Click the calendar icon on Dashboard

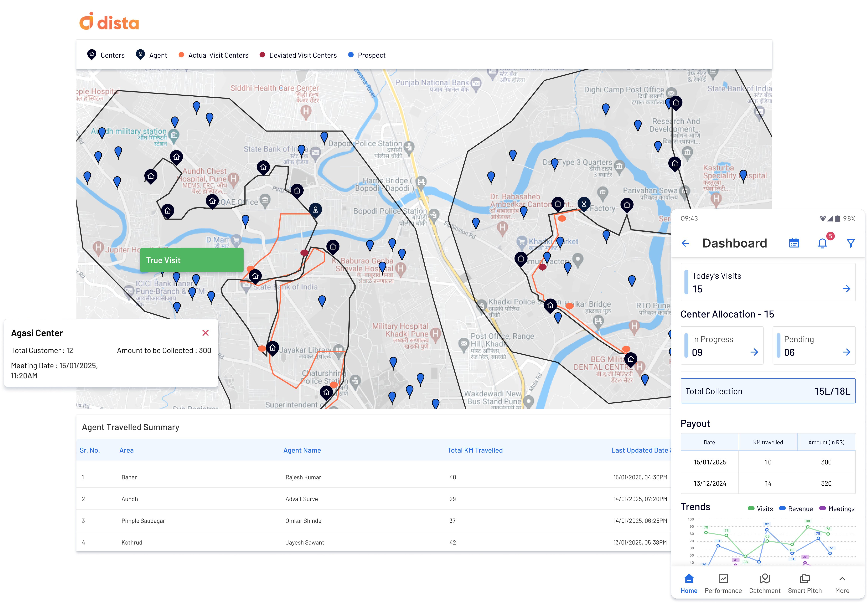coord(794,243)
